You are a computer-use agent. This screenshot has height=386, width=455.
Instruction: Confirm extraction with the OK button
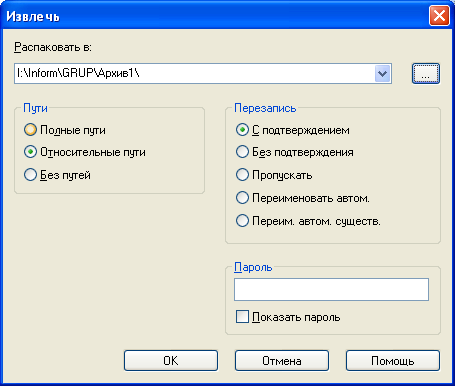pos(171,360)
